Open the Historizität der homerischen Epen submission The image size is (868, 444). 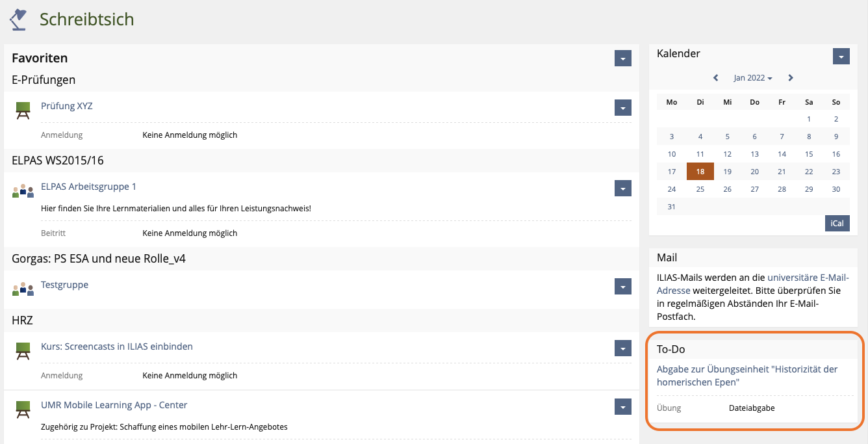[x=747, y=376]
